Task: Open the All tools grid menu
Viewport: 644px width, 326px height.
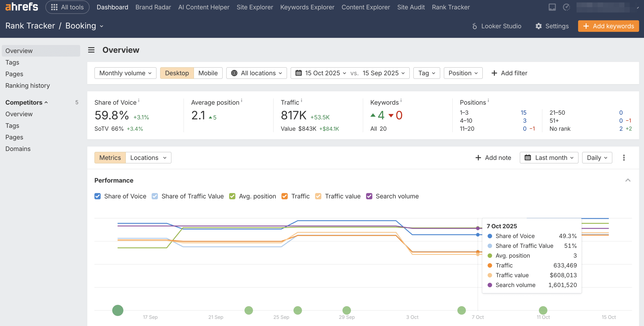Action: coord(67,7)
